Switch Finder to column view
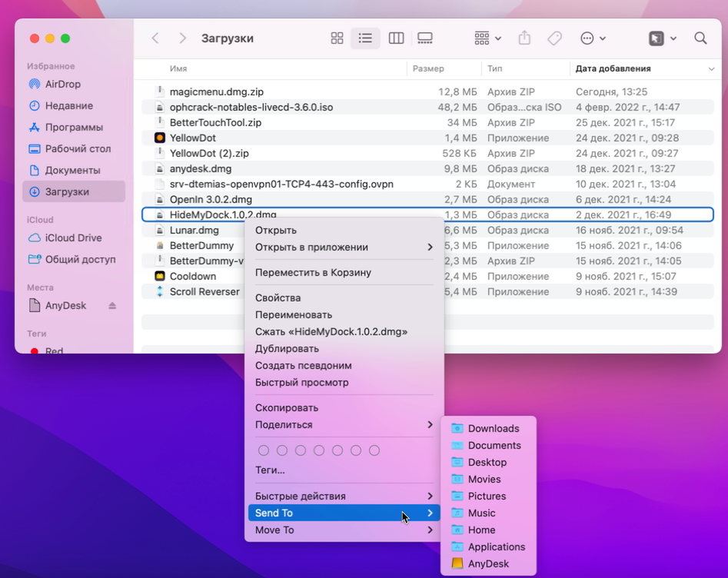The image size is (728, 578). [396, 38]
